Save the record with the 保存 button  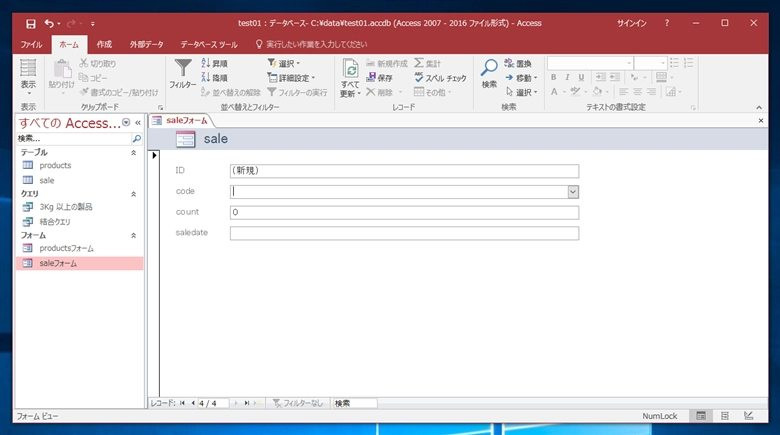click(x=379, y=78)
